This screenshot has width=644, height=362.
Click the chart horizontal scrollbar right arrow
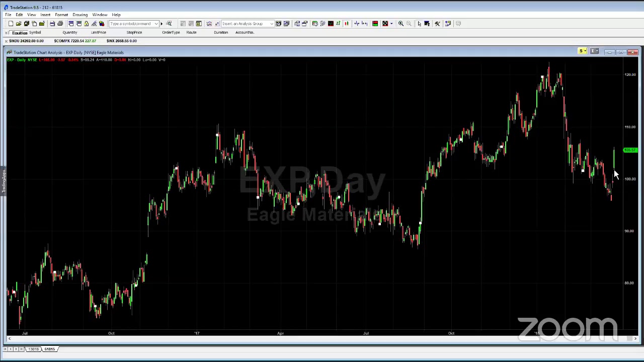pyautogui.click(x=635, y=339)
